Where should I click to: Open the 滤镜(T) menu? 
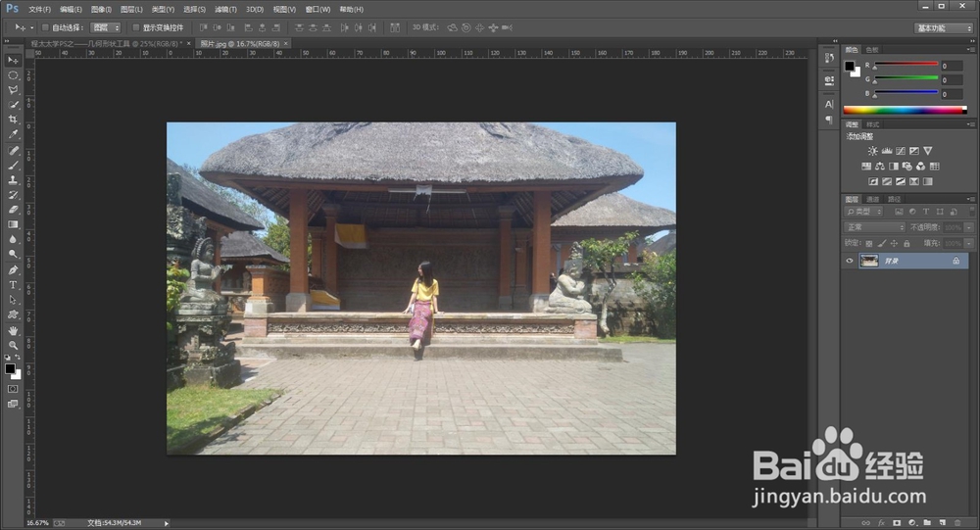tap(225, 10)
